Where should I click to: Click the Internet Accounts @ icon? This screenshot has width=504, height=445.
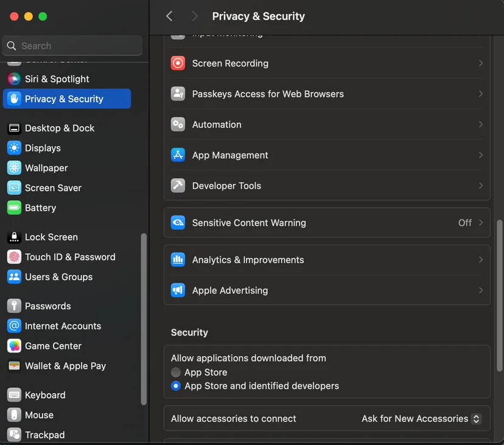(14, 326)
